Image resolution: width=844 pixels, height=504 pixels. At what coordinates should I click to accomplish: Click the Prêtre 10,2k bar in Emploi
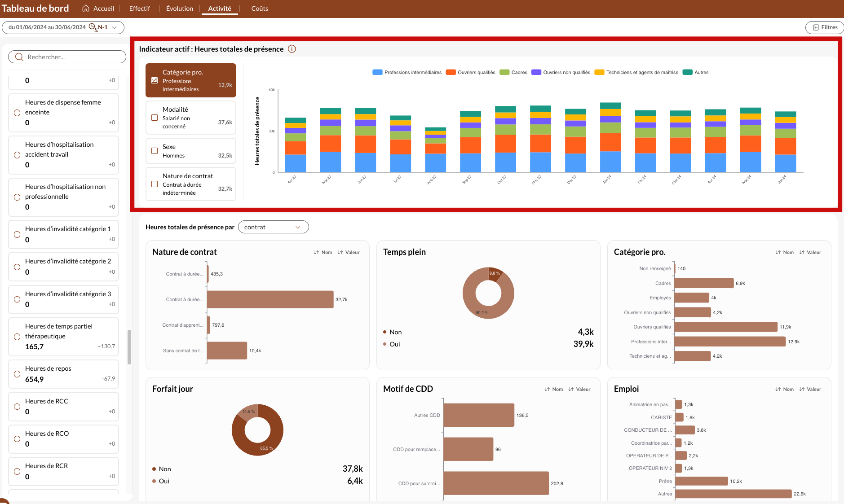701,481
